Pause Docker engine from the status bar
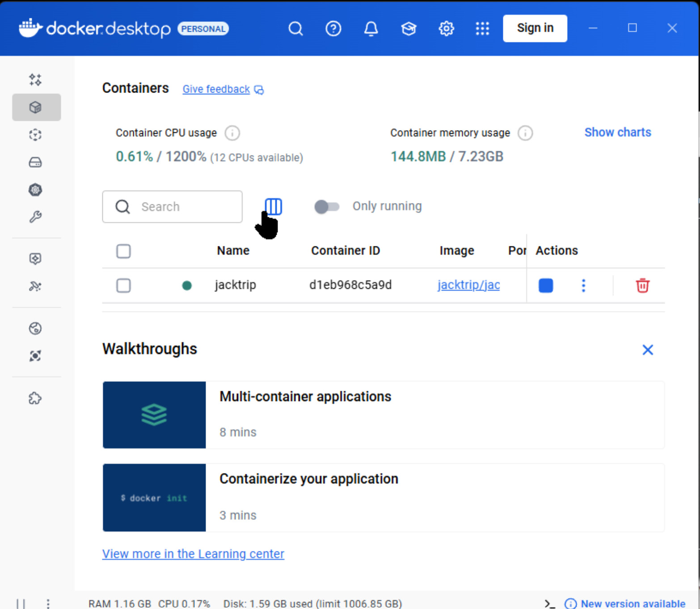The height and width of the screenshot is (609, 700). [x=21, y=604]
